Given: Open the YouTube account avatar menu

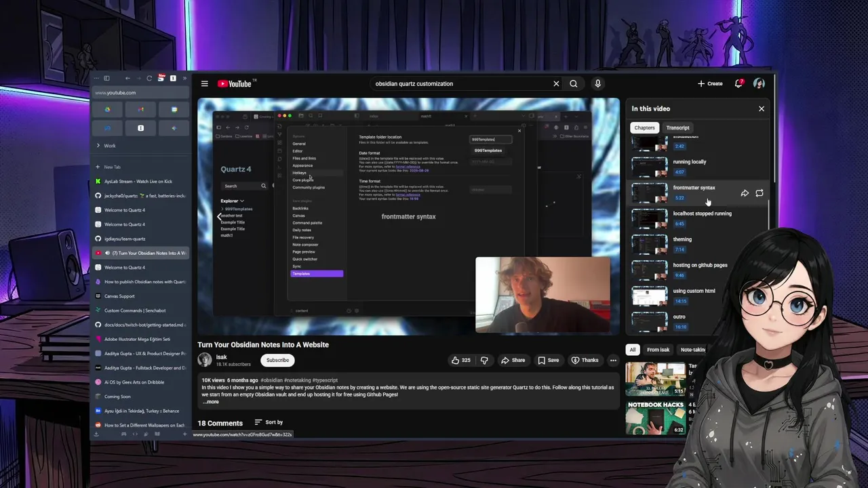Looking at the screenshot, I should click(759, 83).
